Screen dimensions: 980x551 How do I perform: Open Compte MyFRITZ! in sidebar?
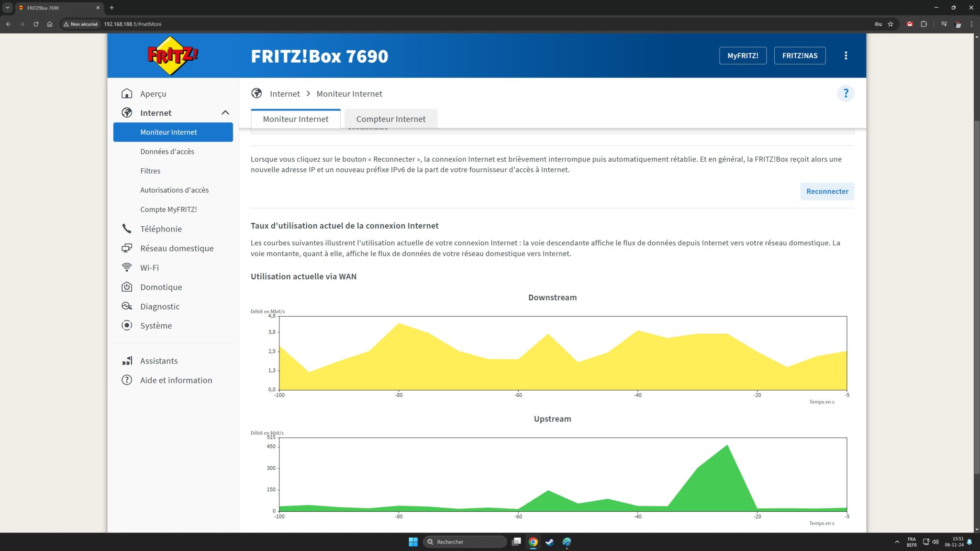click(168, 209)
